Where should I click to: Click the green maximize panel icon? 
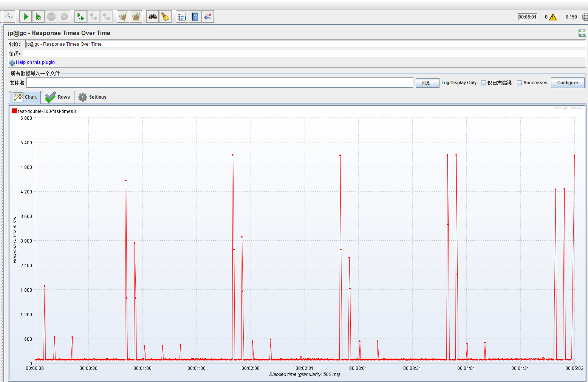click(582, 33)
